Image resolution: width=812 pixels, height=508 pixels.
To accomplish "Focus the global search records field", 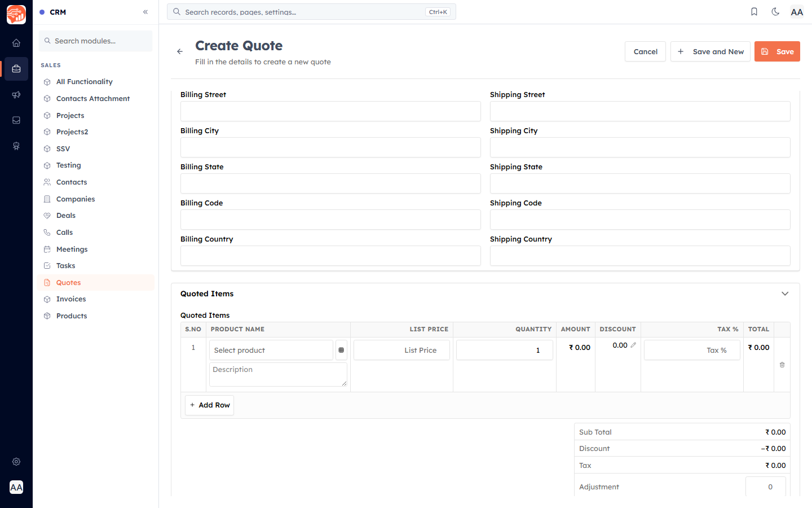I will tap(311, 12).
